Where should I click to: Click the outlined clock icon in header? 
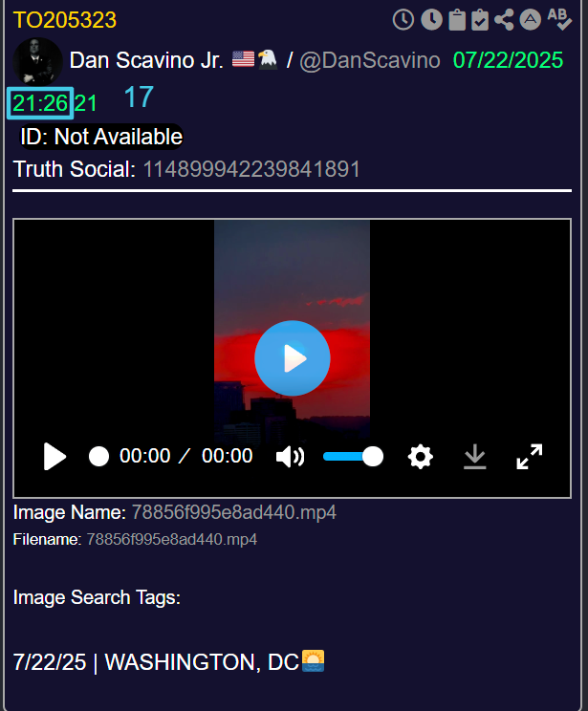403,20
